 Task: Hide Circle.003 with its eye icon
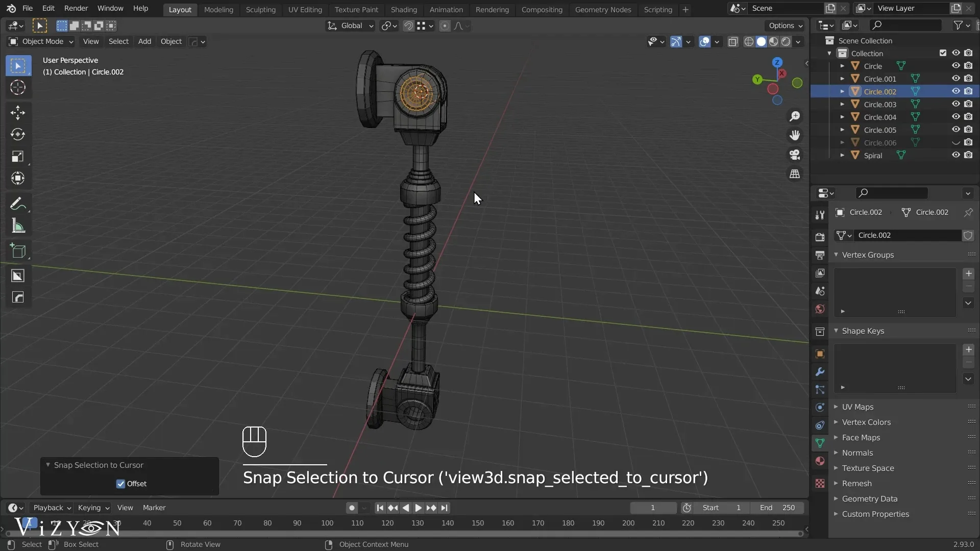pos(955,104)
